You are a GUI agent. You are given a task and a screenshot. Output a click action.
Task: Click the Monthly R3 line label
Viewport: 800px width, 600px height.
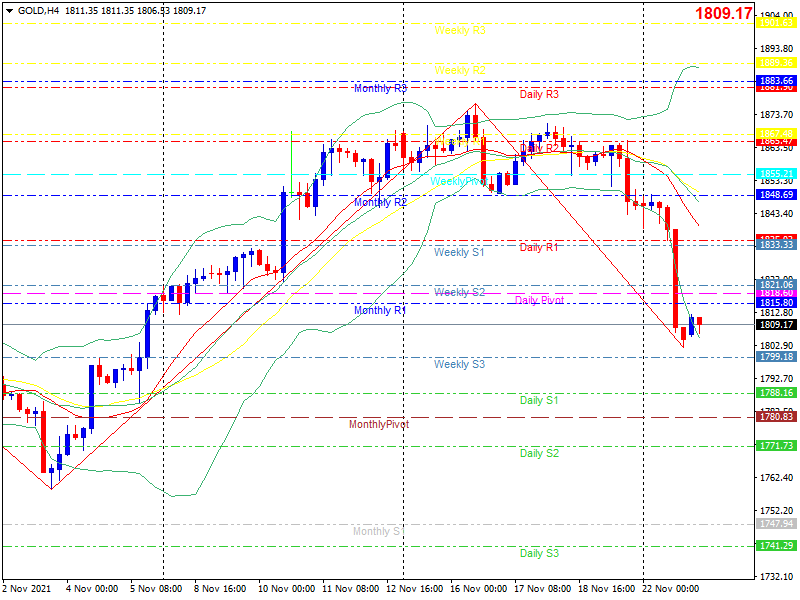tap(380, 89)
